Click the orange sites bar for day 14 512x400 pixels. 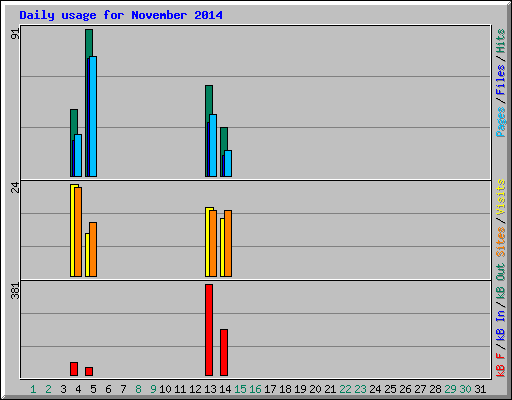pyautogui.click(x=228, y=244)
